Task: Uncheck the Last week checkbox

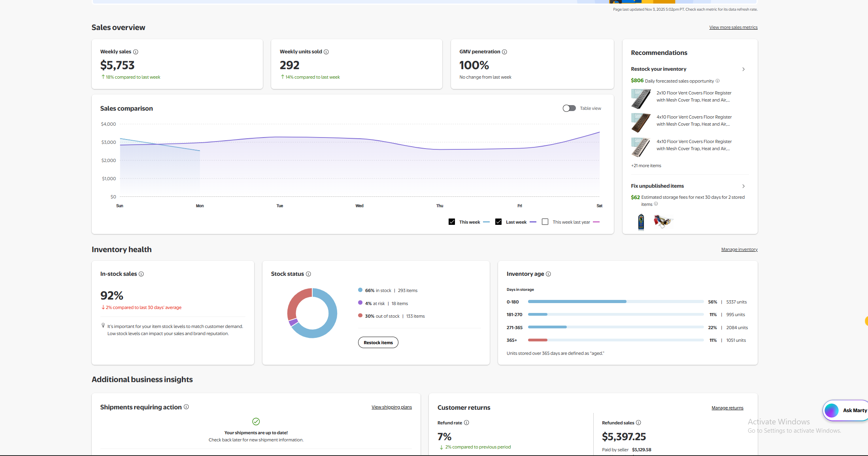Action: [498, 222]
